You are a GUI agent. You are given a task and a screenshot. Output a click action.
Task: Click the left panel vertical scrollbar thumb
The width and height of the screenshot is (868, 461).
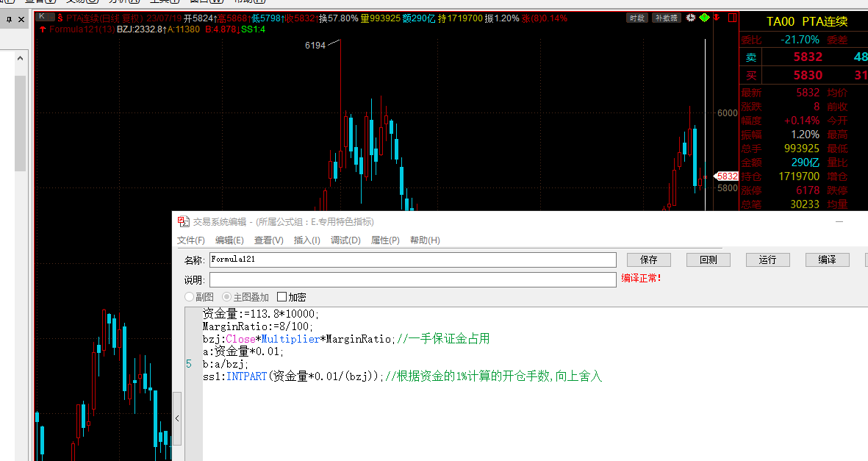coord(20,124)
